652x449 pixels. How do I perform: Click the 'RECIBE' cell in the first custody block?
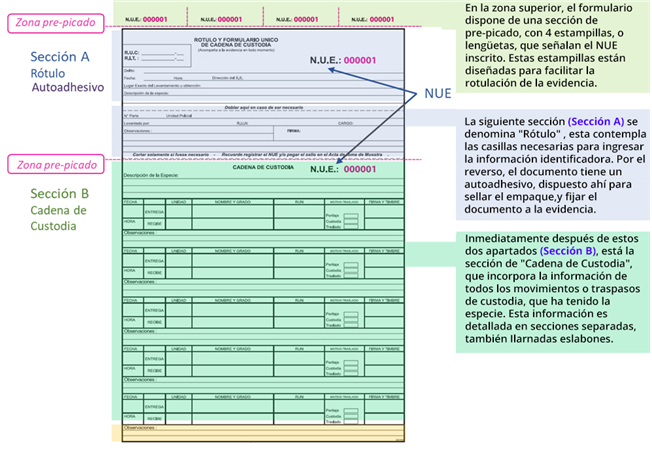(154, 224)
